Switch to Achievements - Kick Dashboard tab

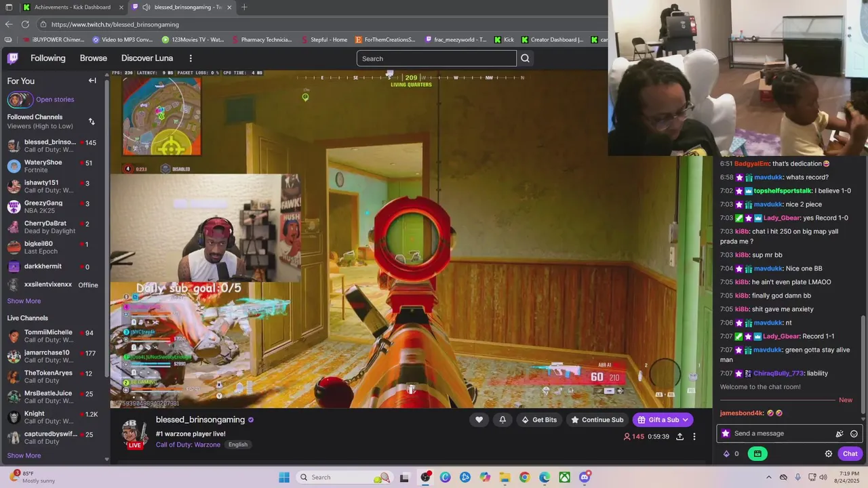pyautogui.click(x=73, y=7)
